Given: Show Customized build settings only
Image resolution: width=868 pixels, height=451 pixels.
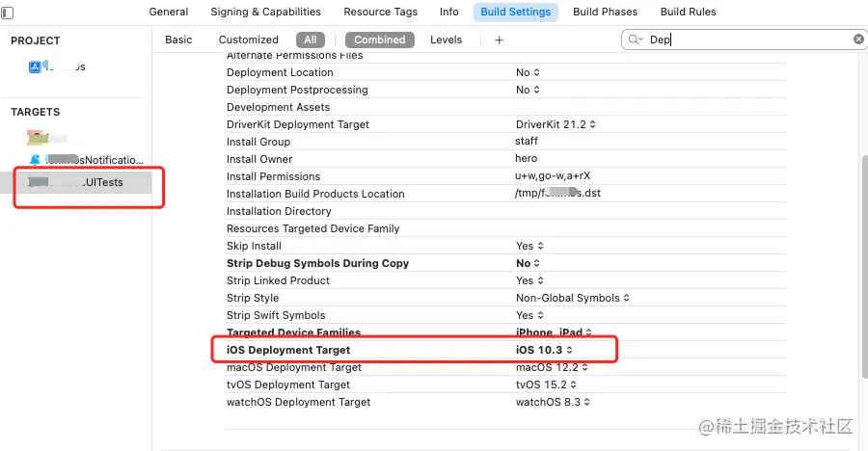Looking at the screenshot, I should (248, 40).
